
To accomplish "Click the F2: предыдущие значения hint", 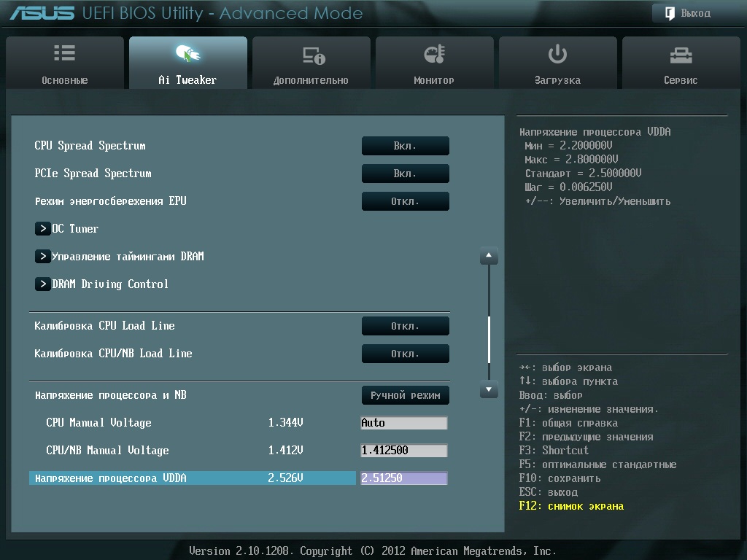I will [586, 437].
